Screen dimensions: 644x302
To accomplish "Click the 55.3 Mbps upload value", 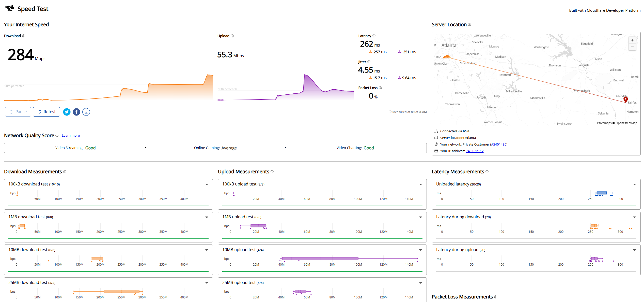I will [230, 55].
